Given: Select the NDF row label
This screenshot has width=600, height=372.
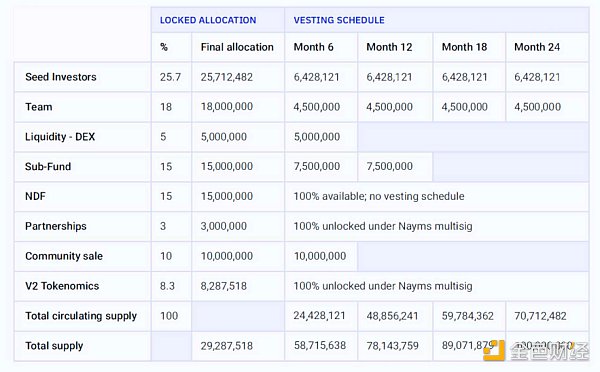Looking at the screenshot, I should (x=35, y=196).
